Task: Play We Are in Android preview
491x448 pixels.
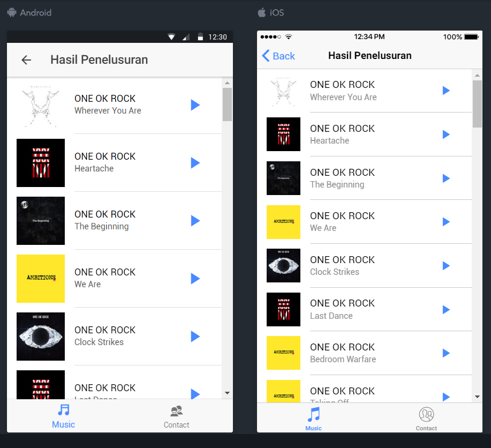Action: pos(195,279)
